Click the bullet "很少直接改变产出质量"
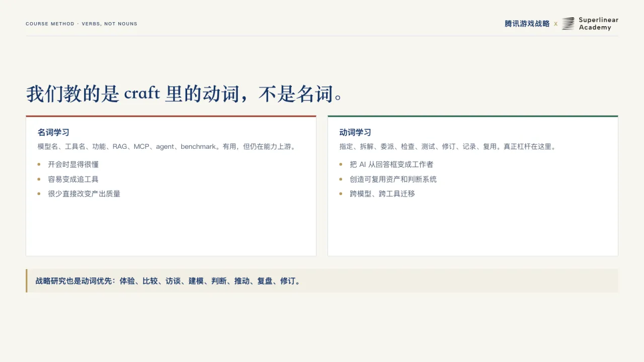This screenshot has height=362, width=644. coord(84,194)
